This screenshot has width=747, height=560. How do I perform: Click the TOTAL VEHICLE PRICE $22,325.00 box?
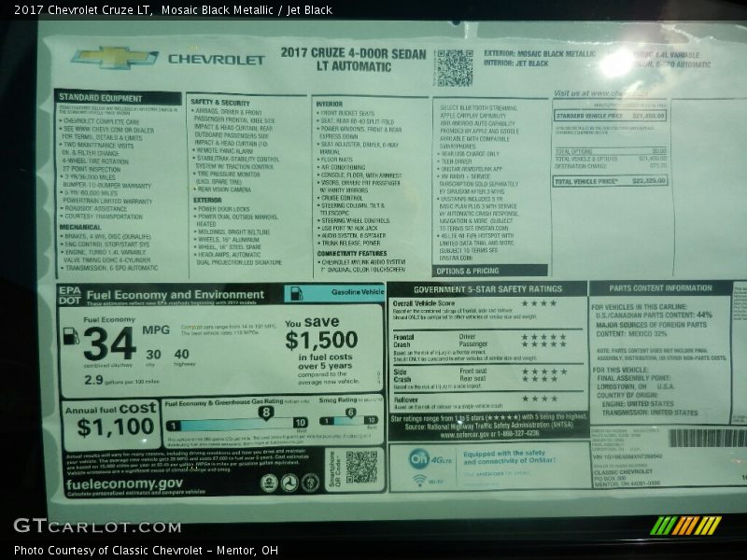(x=611, y=181)
